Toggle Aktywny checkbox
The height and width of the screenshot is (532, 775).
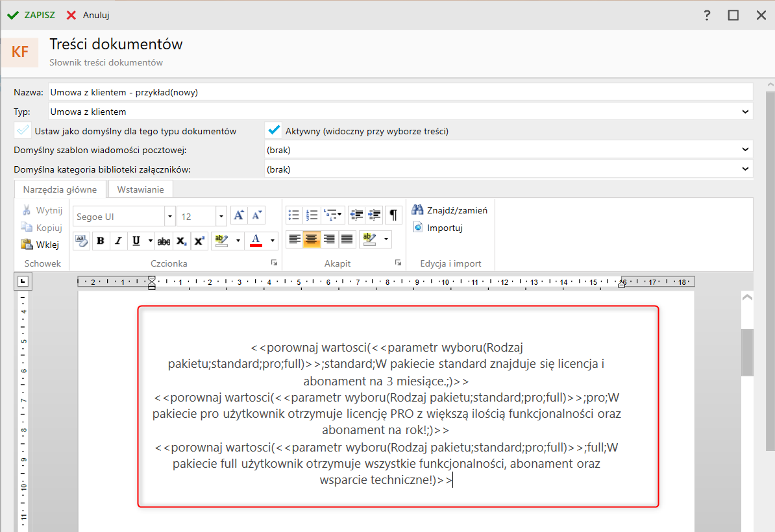click(x=273, y=130)
